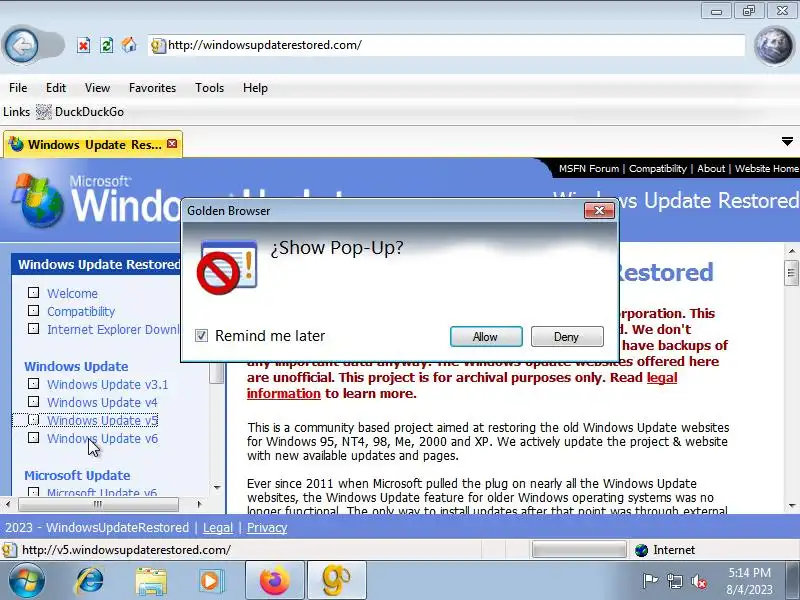Select the Windows Update Res... tab
Screen dimensions: 800x600
pyautogui.click(x=93, y=144)
